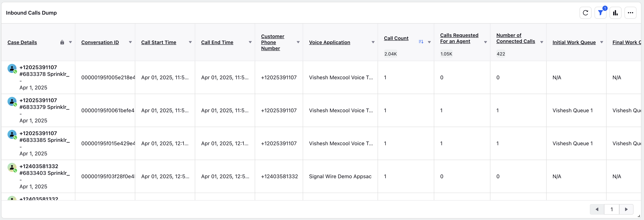This screenshot has width=644, height=220.
Task: Click Signal Wire Demo Appsac cell
Action: pyautogui.click(x=340, y=177)
